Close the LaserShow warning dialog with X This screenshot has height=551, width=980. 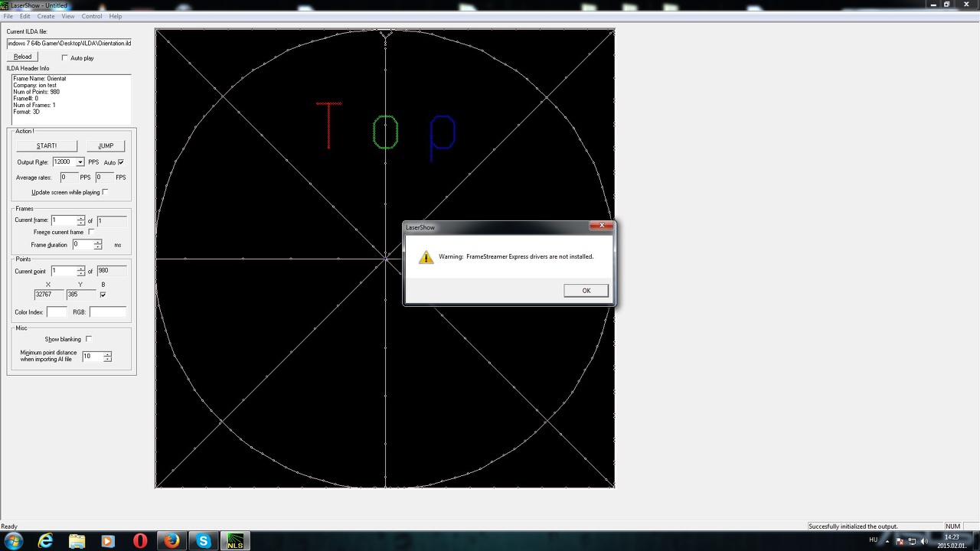(x=601, y=226)
